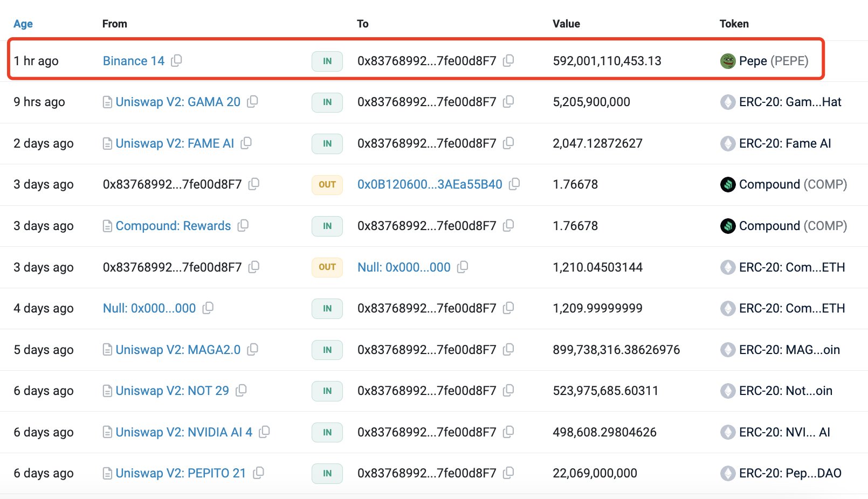Screen dimensions: 868x499
Task: Open Compound (COMP) token in OUT row
Action: [x=793, y=184]
